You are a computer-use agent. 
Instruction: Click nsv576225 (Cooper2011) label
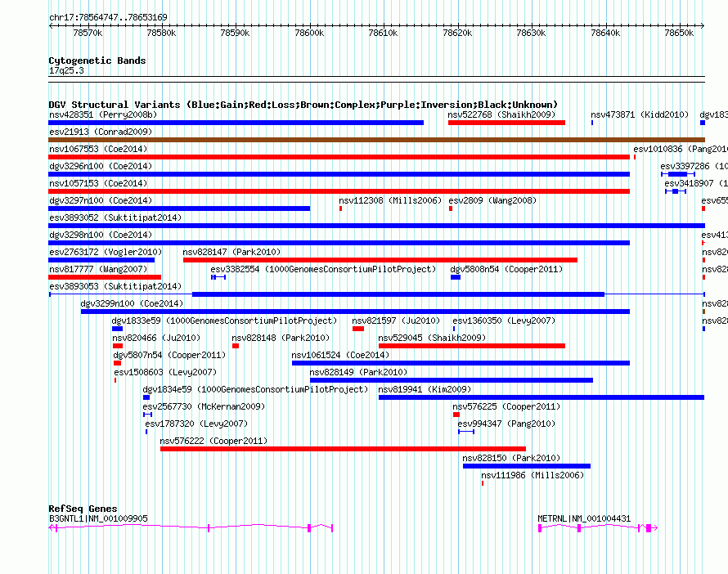(506, 406)
